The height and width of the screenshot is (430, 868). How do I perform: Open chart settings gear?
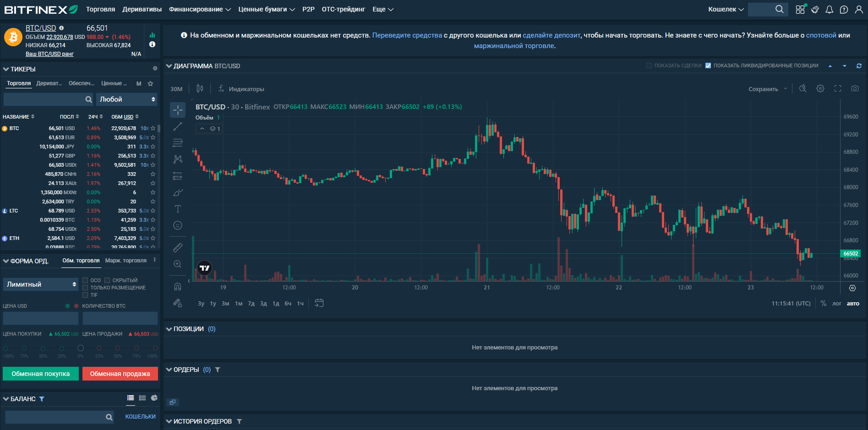click(x=820, y=88)
